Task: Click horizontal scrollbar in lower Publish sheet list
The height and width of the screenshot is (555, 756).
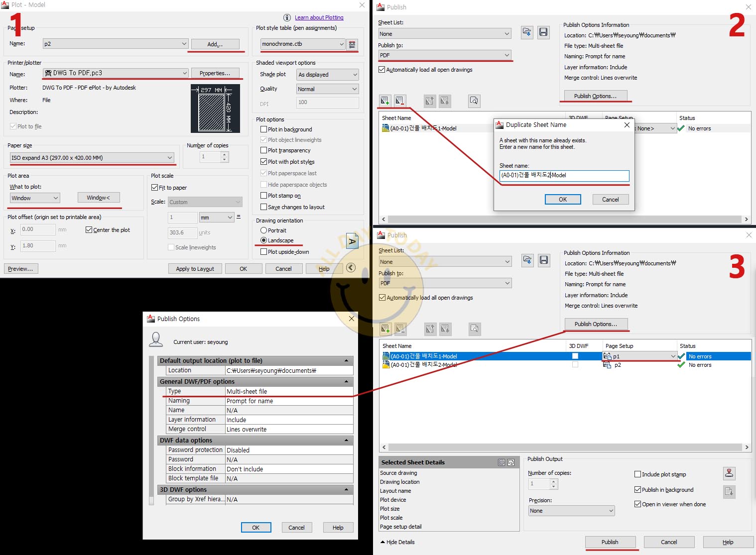Action: click(565, 447)
